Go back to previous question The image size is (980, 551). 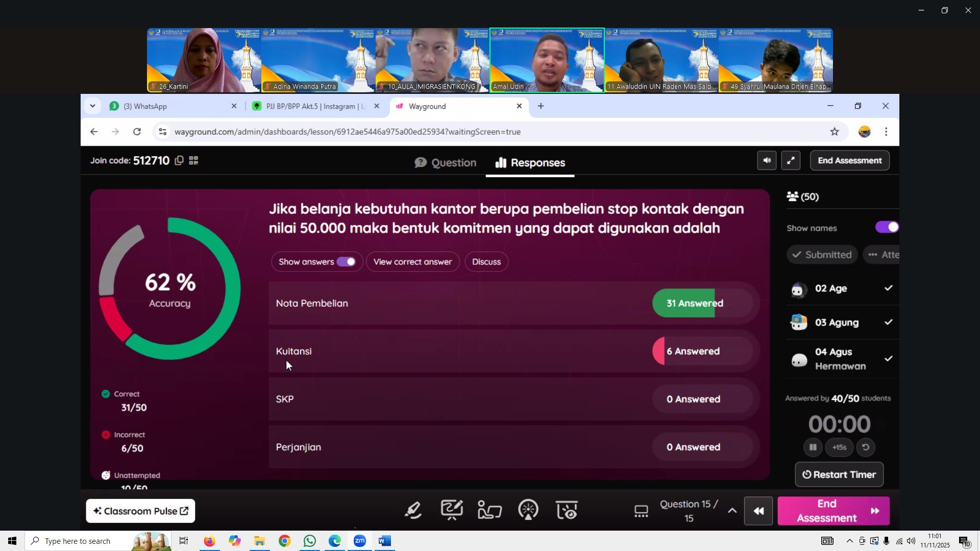click(x=758, y=511)
